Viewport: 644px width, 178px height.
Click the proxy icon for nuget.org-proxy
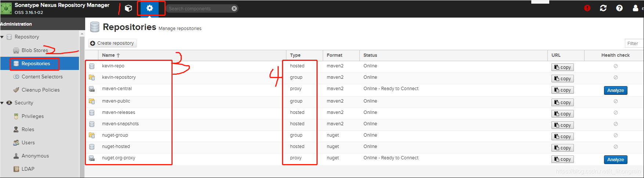(x=92, y=158)
